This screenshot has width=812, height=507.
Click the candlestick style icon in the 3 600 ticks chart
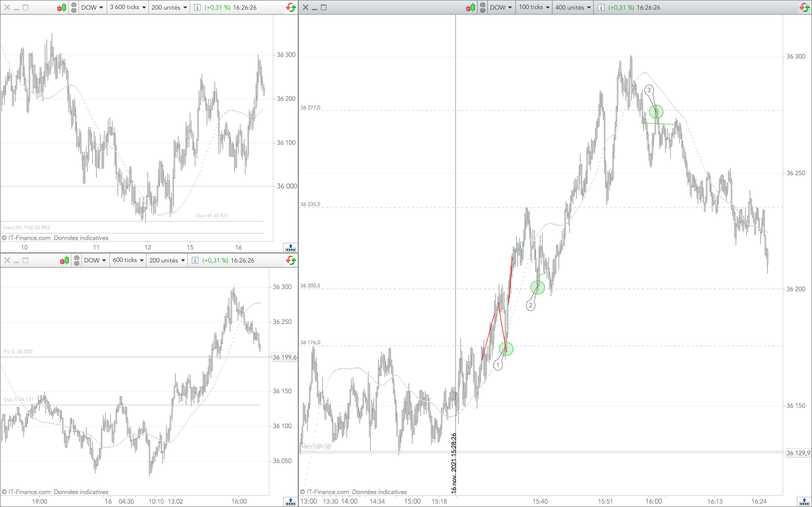(x=61, y=7)
